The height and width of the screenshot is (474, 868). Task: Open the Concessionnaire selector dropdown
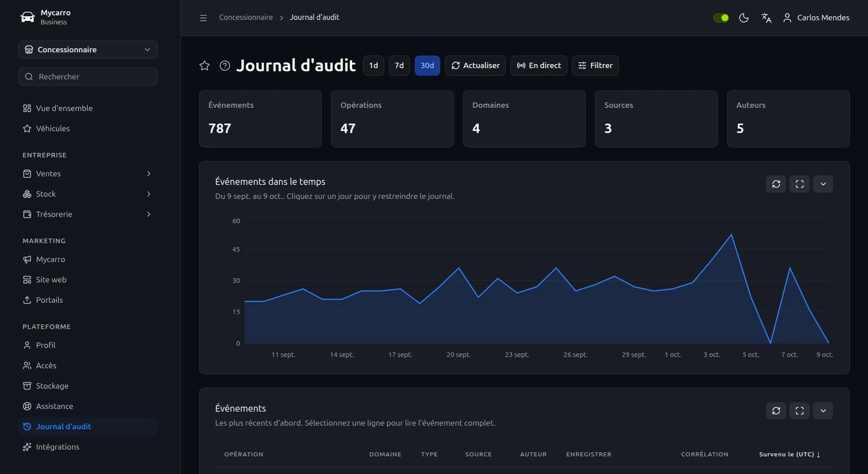[x=88, y=50]
